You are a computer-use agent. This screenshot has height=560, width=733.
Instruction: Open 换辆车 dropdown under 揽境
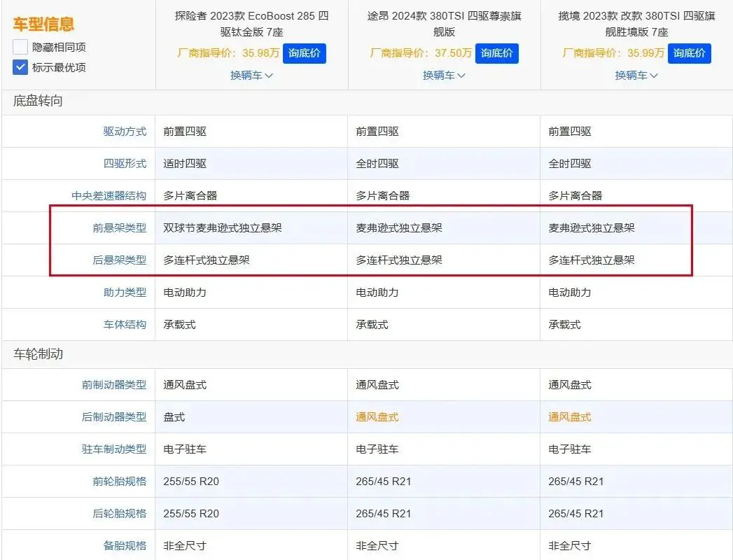coord(636,76)
